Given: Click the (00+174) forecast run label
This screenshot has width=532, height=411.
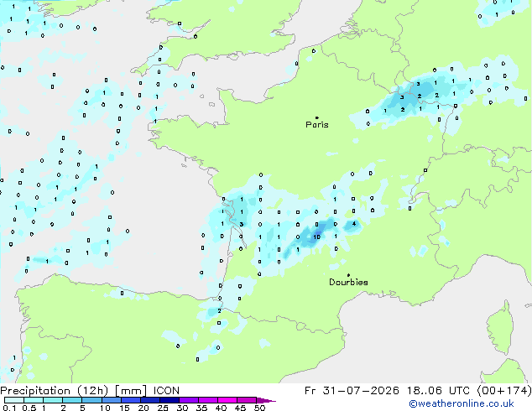Looking at the screenshot, I should coord(504,391).
